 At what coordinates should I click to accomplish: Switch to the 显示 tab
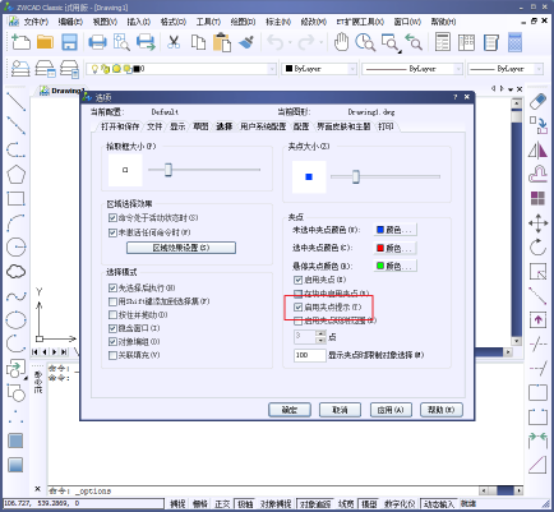pyautogui.click(x=177, y=126)
